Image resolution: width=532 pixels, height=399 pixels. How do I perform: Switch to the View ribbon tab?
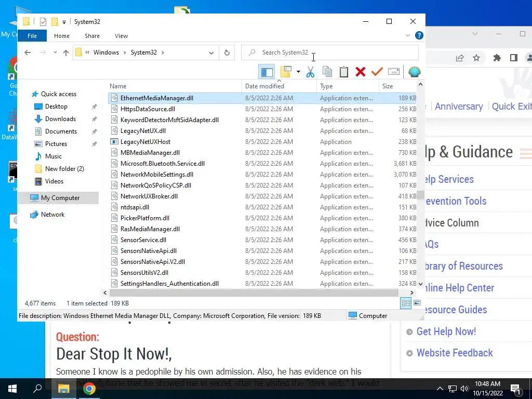[121, 36]
